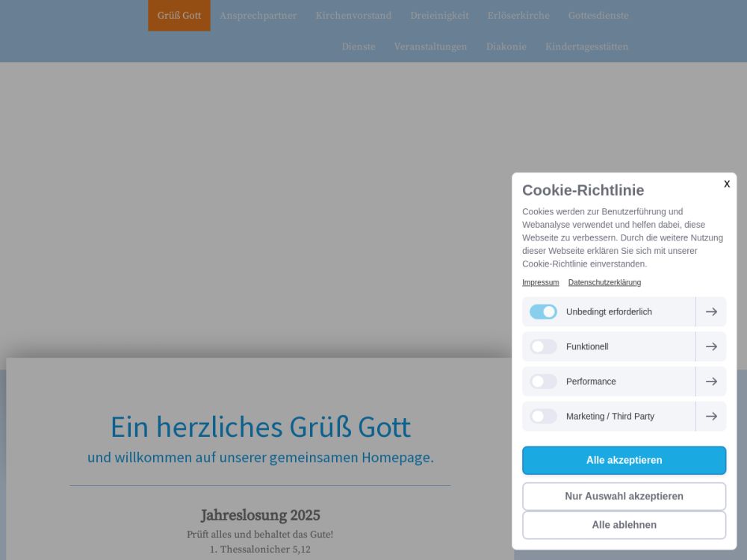Go to the Ansprechpartner menu page
This screenshot has height=560, width=747.
[258, 16]
